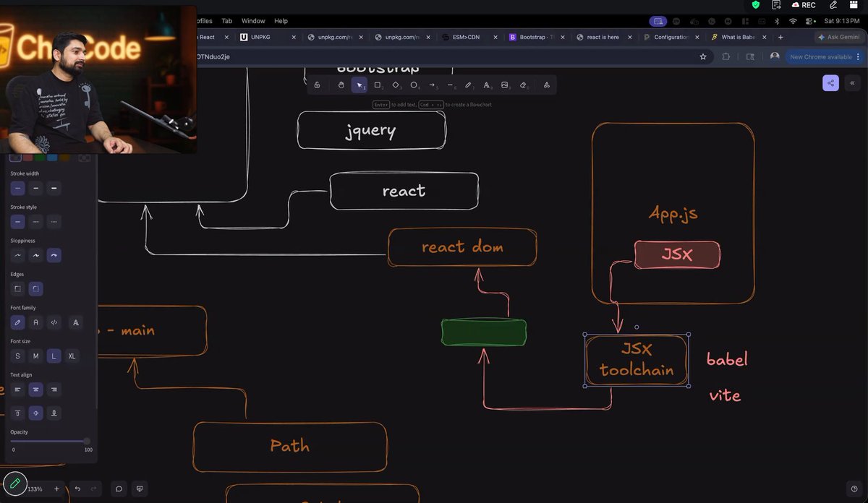This screenshot has width=868, height=503.
Task: Switch to the Configuration browser tab
Action: click(x=673, y=37)
